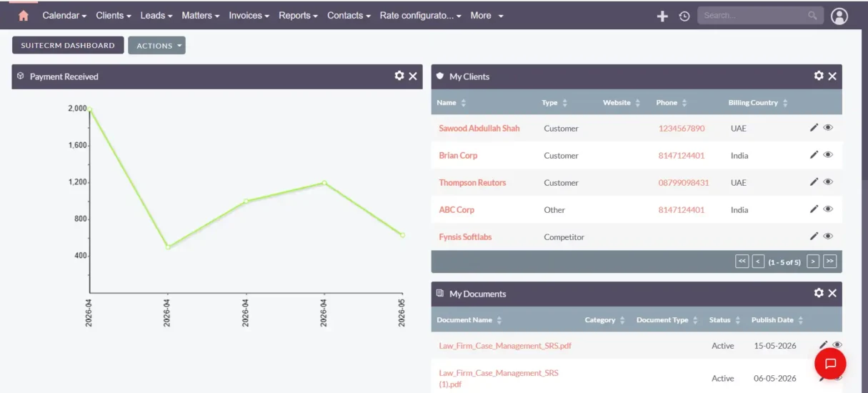The height and width of the screenshot is (393, 868).
Task: Edit Brian Corp with pencil icon
Action: pos(814,154)
